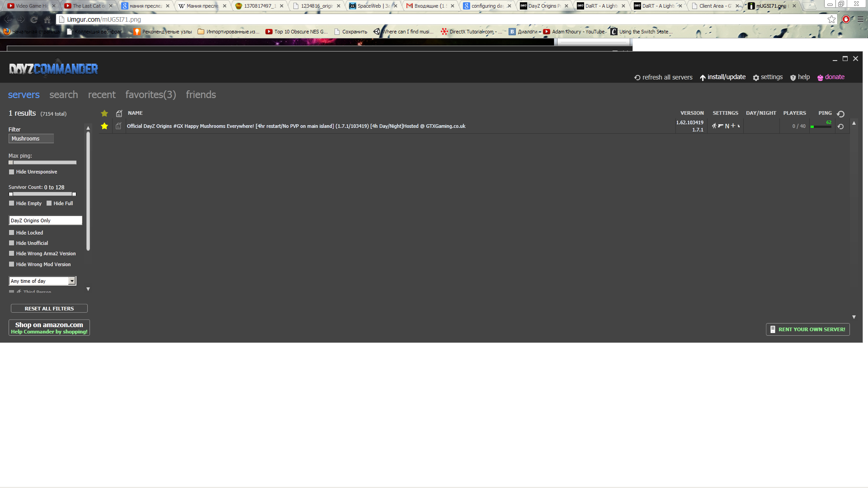This screenshot has height=488, width=868.
Task: Click the Filter text field containing Mushrooms
Action: coord(31,139)
